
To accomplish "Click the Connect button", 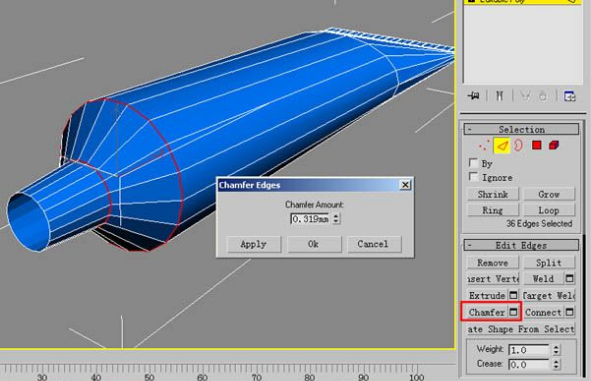I will [x=543, y=312].
